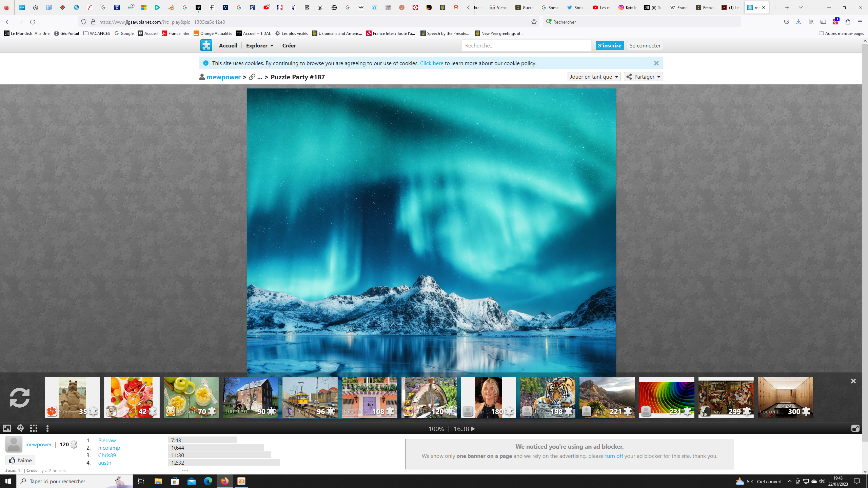This screenshot has width=868, height=488.
Task: Open the Créer menu item
Action: click(289, 45)
